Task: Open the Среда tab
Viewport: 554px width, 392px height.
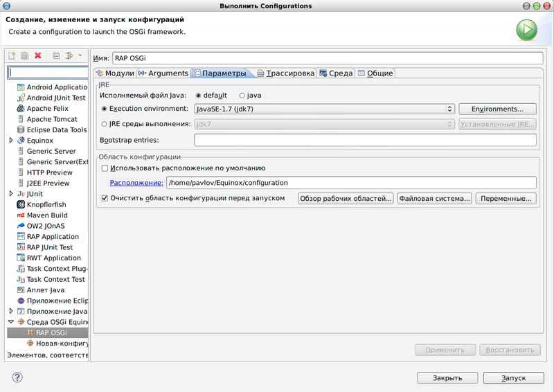Action: tap(336, 73)
